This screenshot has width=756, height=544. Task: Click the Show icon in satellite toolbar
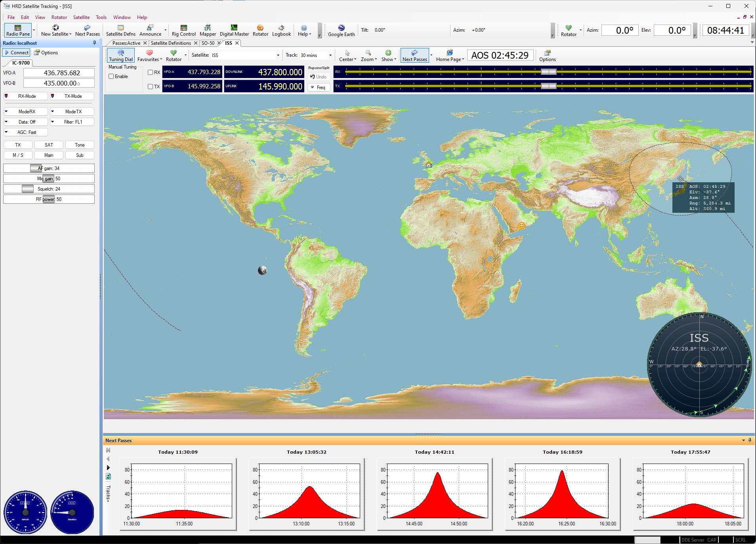coord(388,55)
